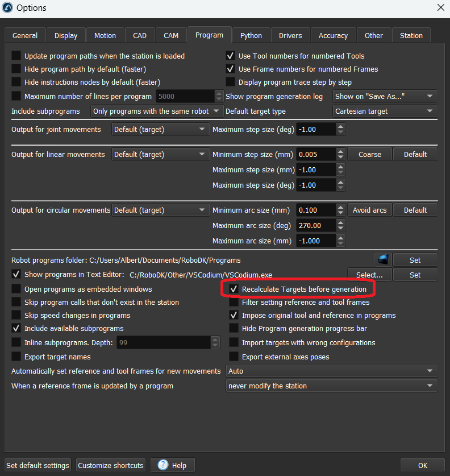Click the Coarse button
The height and width of the screenshot is (476, 450).
point(369,155)
